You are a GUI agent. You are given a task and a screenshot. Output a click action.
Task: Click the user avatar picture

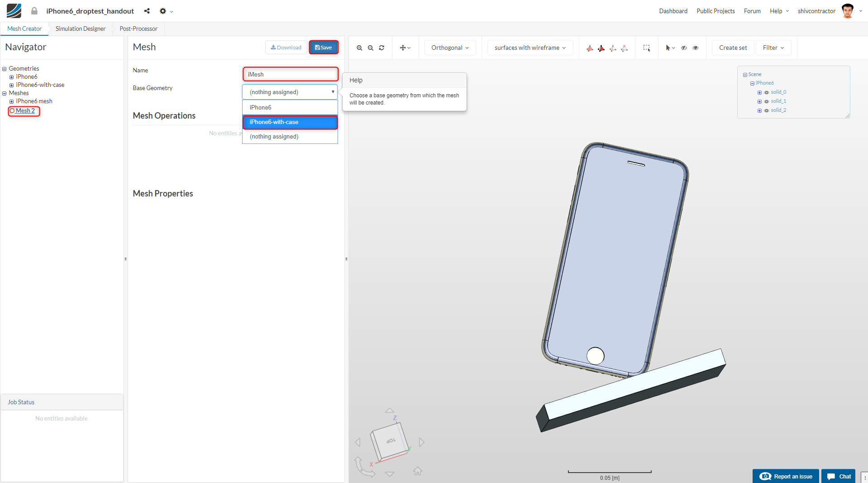[x=848, y=11]
